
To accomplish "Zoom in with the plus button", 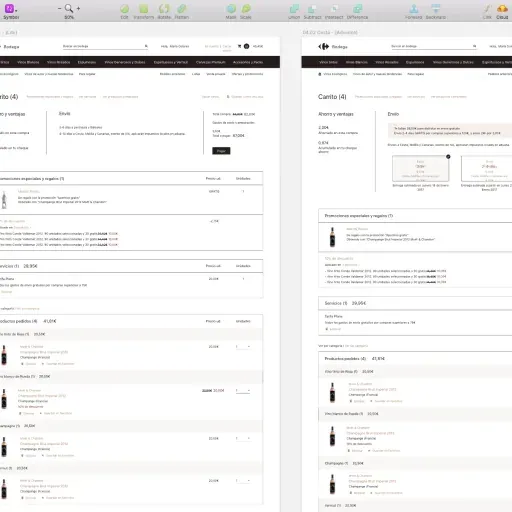I will coord(78,8).
